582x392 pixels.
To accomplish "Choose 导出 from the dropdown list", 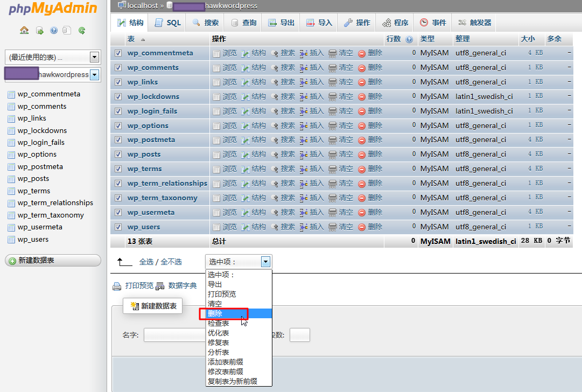I will 239,285.
